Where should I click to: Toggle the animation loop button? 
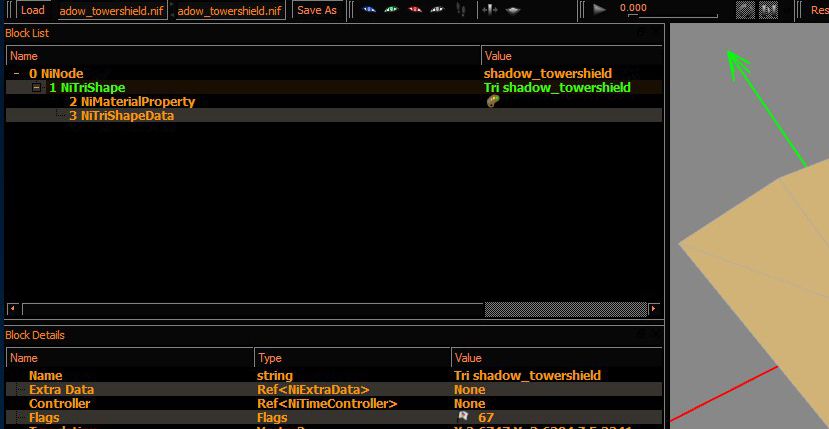click(x=745, y=10)
